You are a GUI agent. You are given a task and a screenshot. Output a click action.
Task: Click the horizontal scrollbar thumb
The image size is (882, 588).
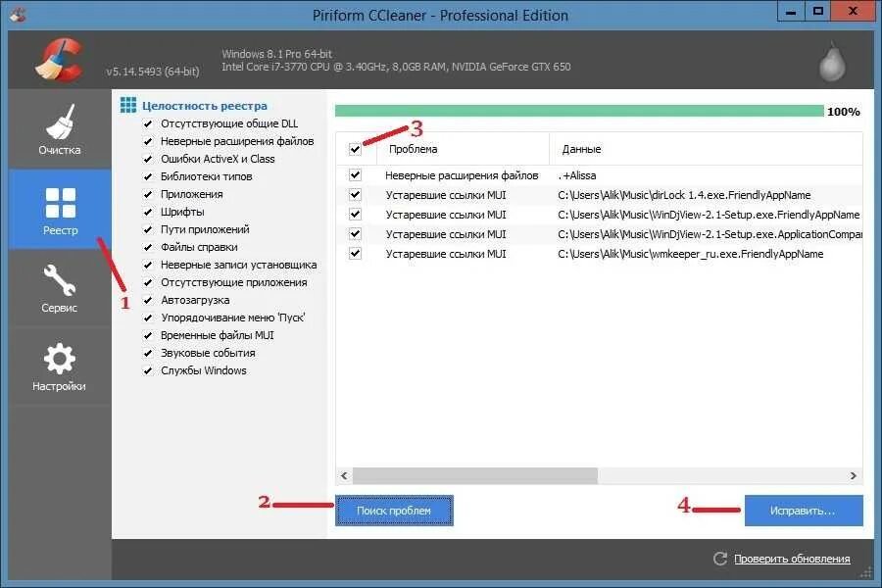click(474, 475)
